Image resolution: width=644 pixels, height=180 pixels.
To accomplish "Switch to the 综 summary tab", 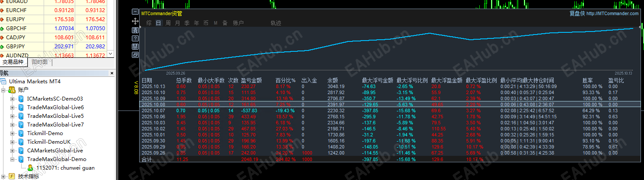I will coord(149,23).
